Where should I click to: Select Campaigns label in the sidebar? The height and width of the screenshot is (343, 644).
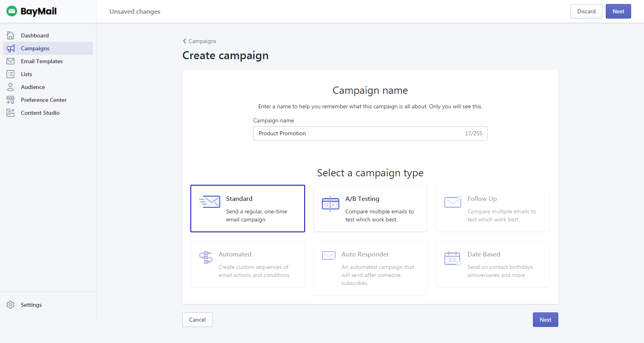point(35,48)
